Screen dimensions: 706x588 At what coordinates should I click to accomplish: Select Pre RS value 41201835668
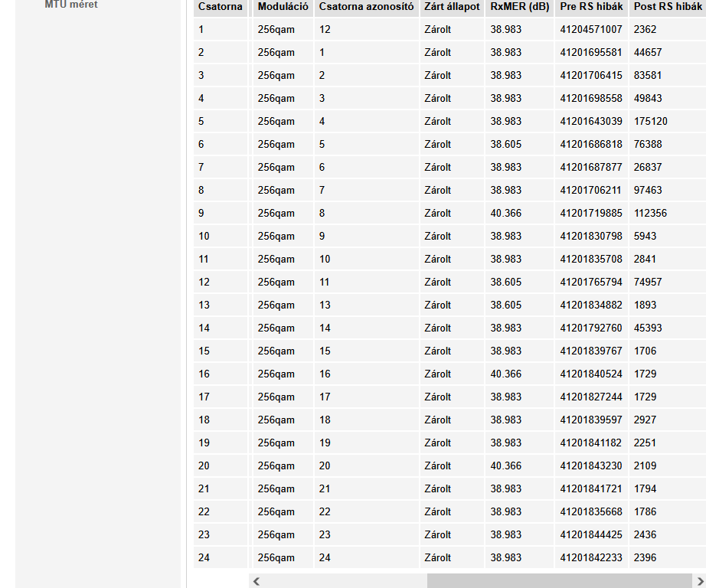pos(590,511)
